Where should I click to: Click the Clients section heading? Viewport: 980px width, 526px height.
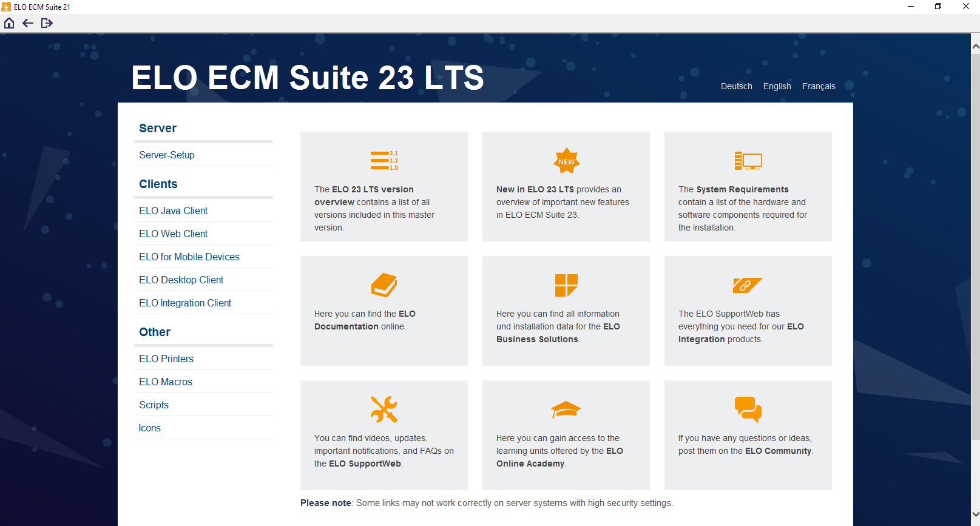coord(158,184)
